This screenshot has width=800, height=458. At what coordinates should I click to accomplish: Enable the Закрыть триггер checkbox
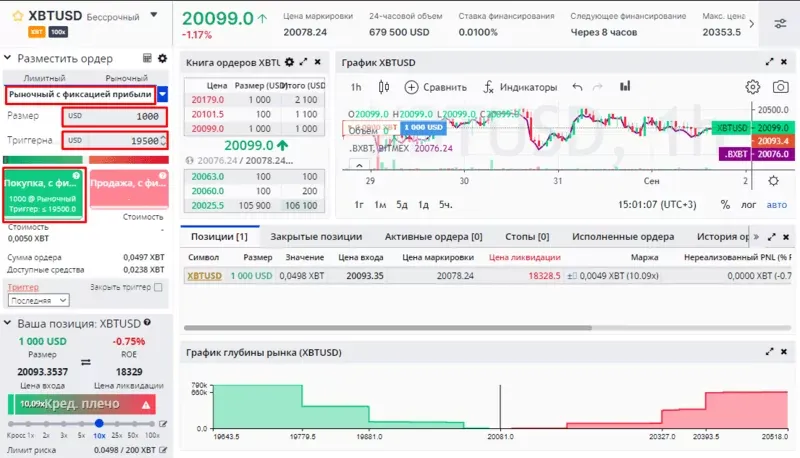pyautogui.click(x=158, y=287)
